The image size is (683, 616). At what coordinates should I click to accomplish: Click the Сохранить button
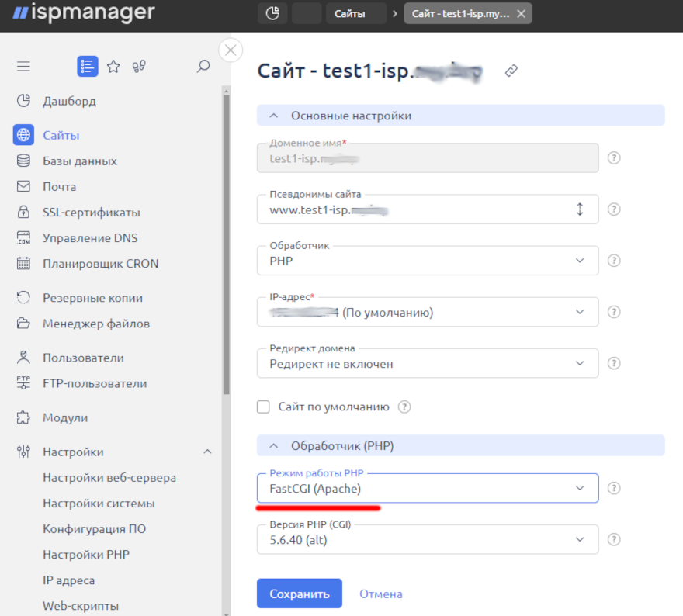(x=299, y=594)
